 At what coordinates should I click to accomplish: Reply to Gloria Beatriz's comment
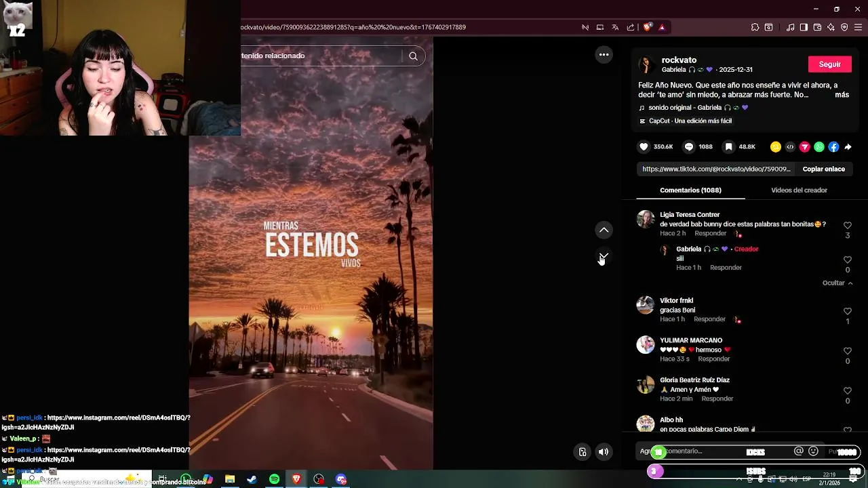click(717, 399)
